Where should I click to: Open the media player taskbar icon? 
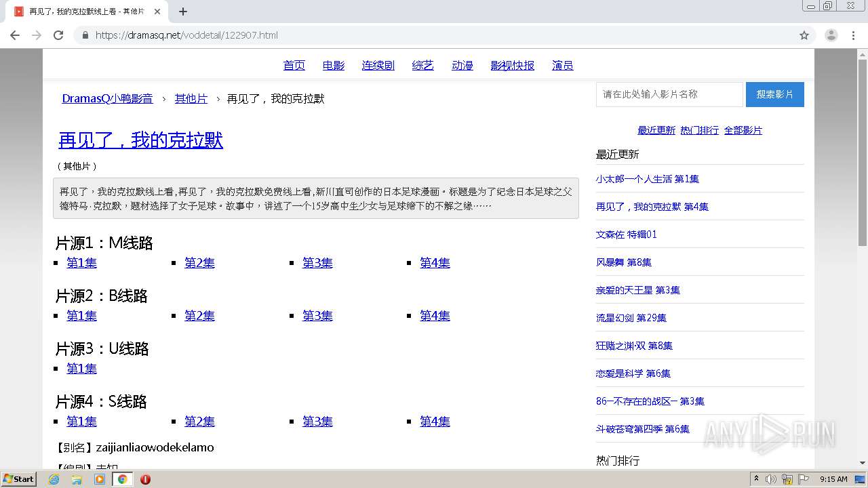coord(100,479)
